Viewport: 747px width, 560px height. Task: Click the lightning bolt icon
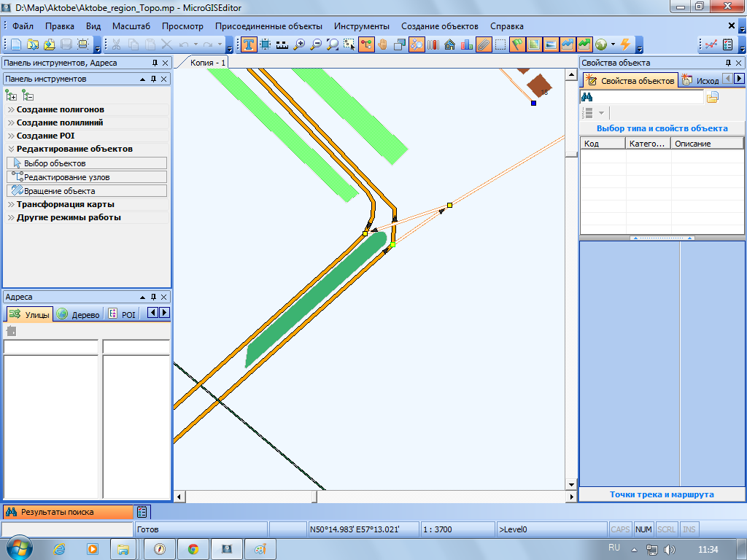pyautogui.click(x=625, y=44)
